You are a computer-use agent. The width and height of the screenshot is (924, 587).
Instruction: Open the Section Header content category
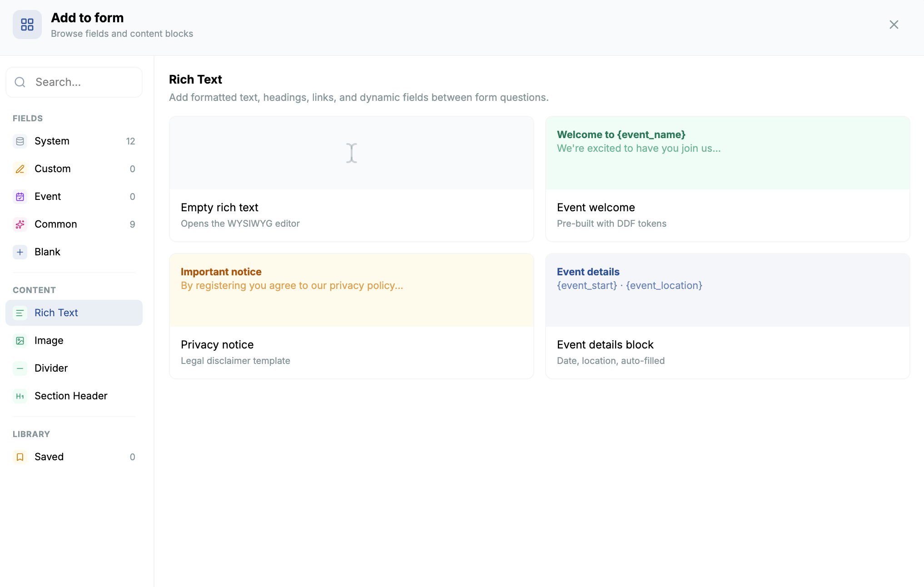(74, 396)
